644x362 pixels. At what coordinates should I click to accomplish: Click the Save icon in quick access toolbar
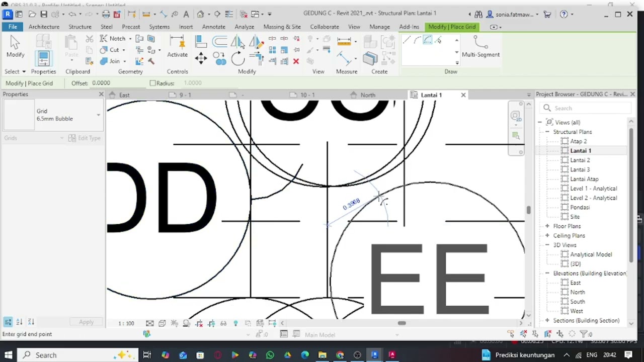tap(44, 14)
